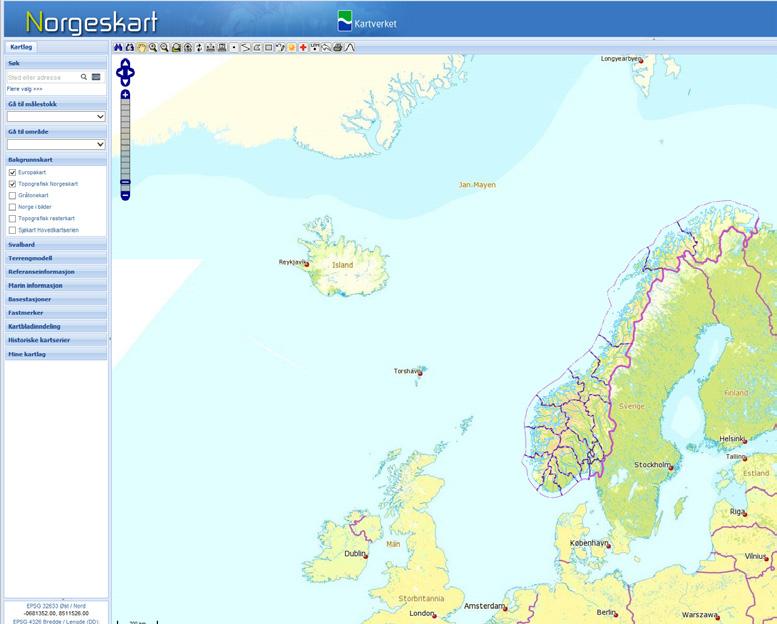Open the Gå til målestokk dropdown
Screen dimensions: 777x624
click(56, 116)
